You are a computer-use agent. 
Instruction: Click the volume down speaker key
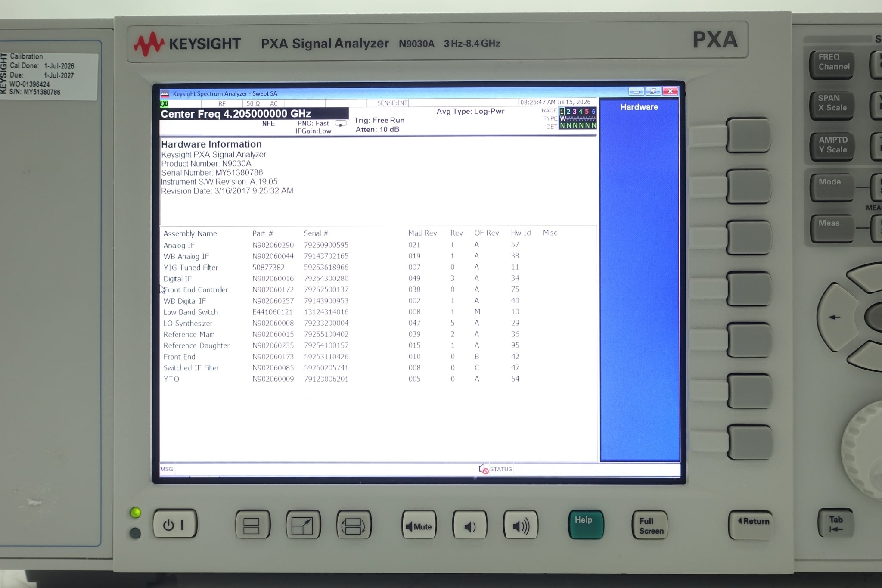469,526
